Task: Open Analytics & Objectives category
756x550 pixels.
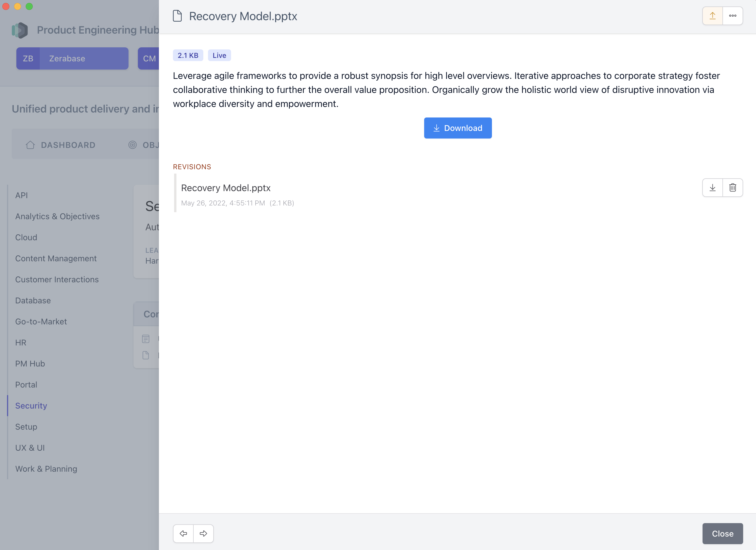Action: coord(57,216)
